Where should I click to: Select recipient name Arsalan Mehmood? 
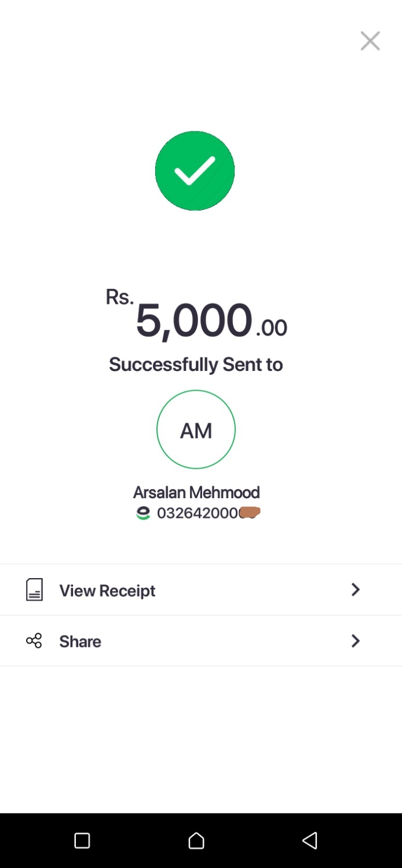196,492
